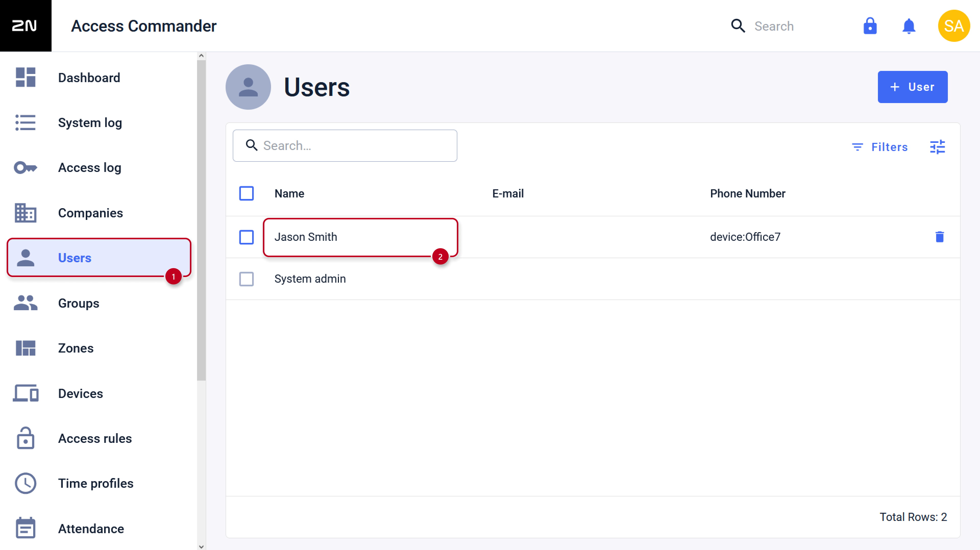The width and height of the screenshot is (980, 550).
Task: Check the System admin row checkbox
Action: [x=246, y=279]
